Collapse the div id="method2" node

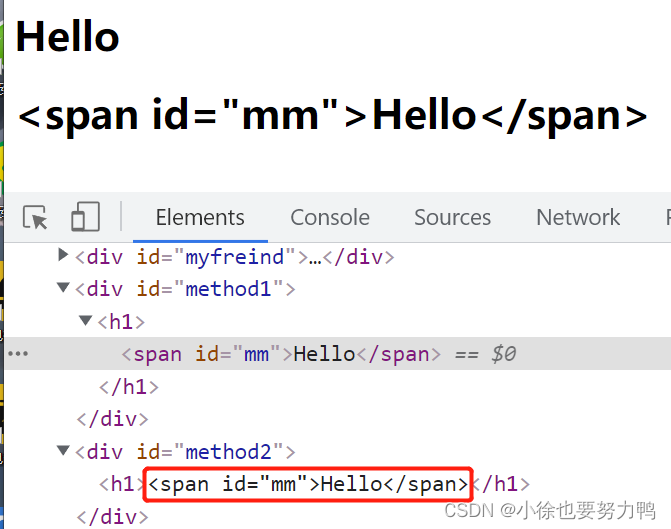63,450
